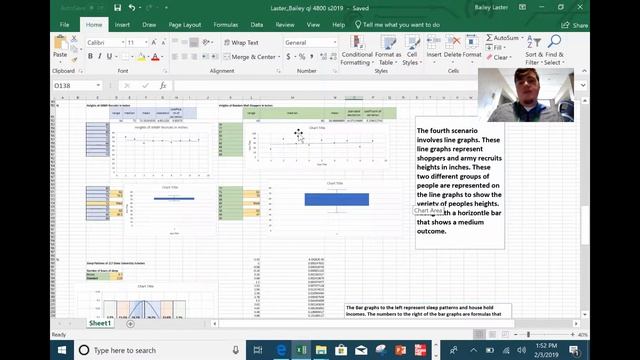Click the Share button

(575, 25)
